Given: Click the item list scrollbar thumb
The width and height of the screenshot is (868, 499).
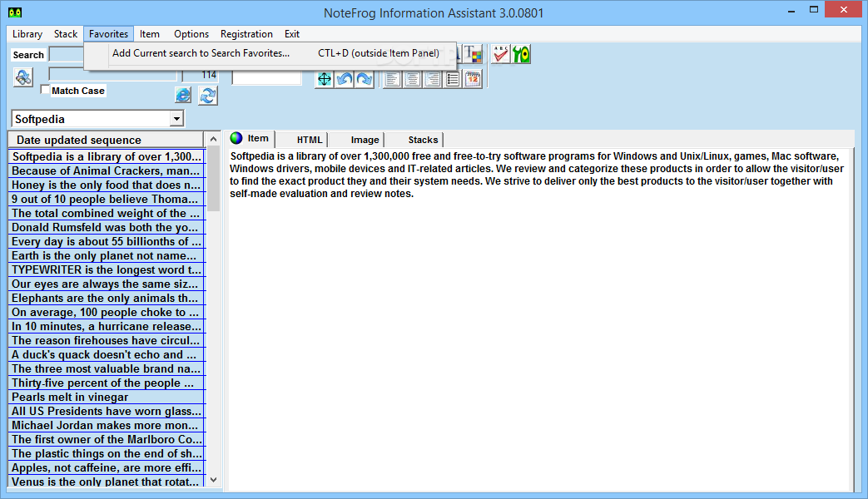Looking at the screenshot, I should point(213,179).
